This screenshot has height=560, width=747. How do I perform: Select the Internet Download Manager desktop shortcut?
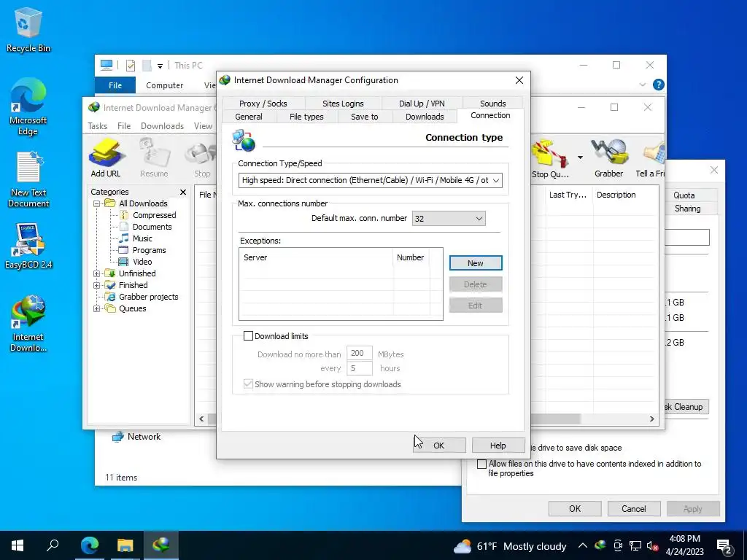[x=28, y=324]
